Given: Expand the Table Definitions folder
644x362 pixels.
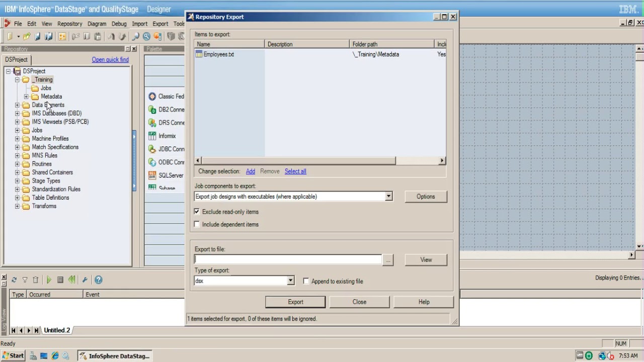Looking at the screenshot, I should tap(17, 198).
